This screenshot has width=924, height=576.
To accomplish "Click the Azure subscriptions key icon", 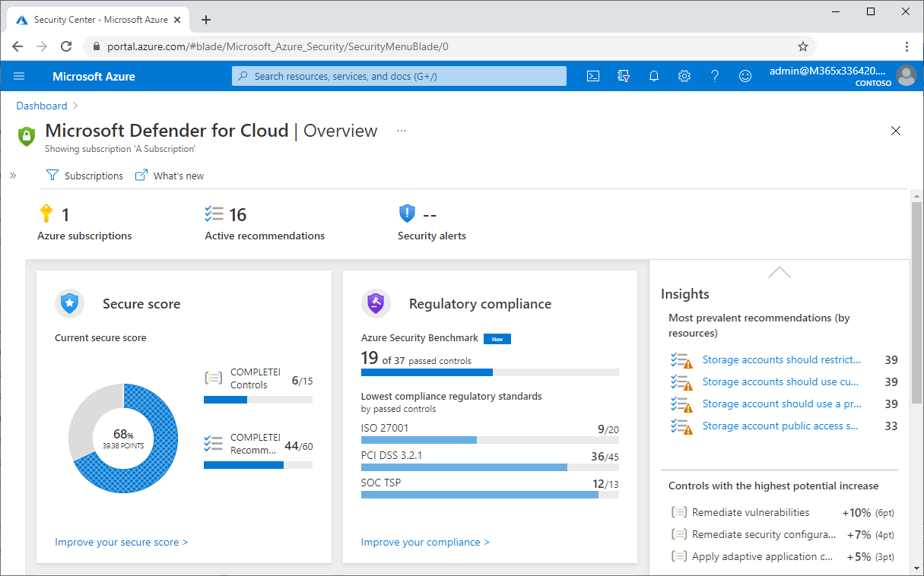I will [x=46, y=214].
